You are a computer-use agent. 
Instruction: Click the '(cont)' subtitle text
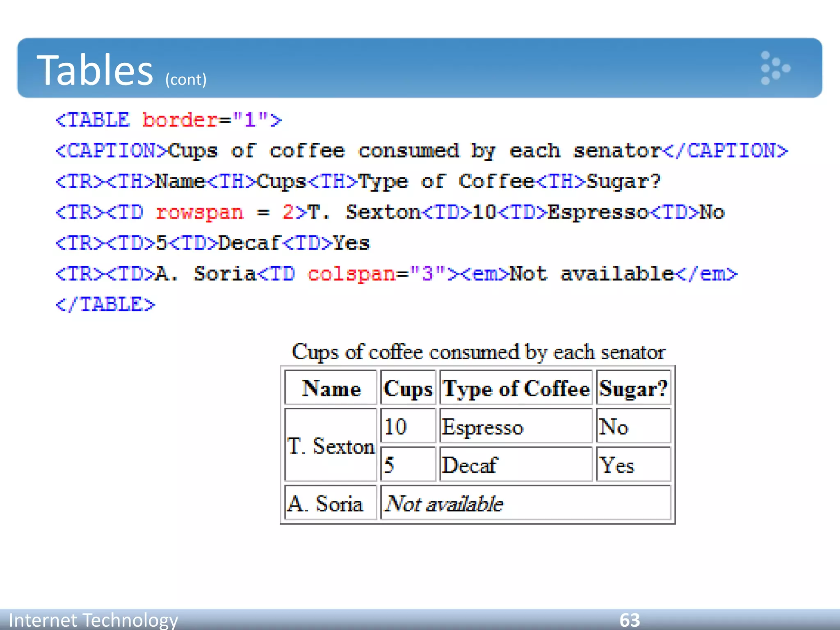pos(186,79)
